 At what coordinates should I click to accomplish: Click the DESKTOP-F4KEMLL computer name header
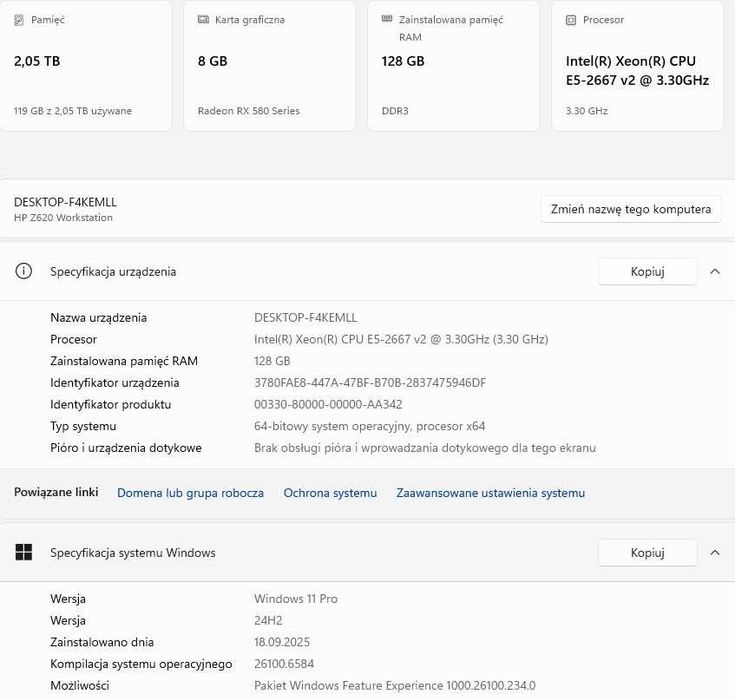[x=65, y=202]
